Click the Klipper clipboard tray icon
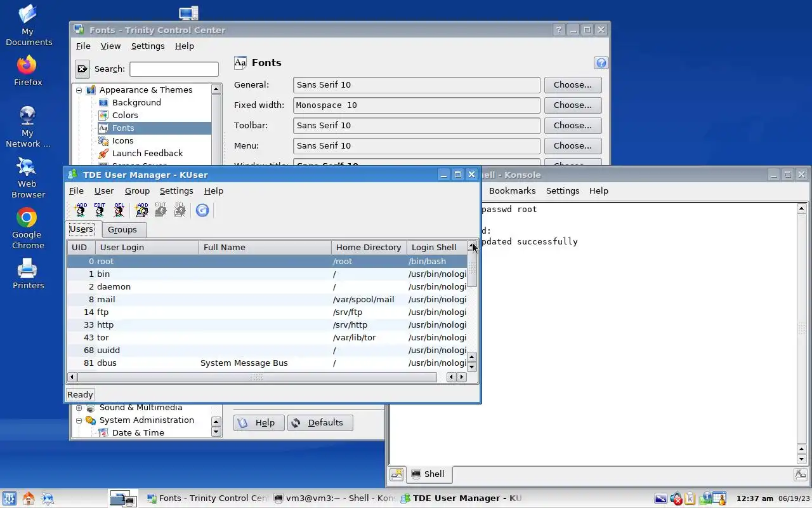The height and width of the screenshot is (508, 812). [690, 498]
